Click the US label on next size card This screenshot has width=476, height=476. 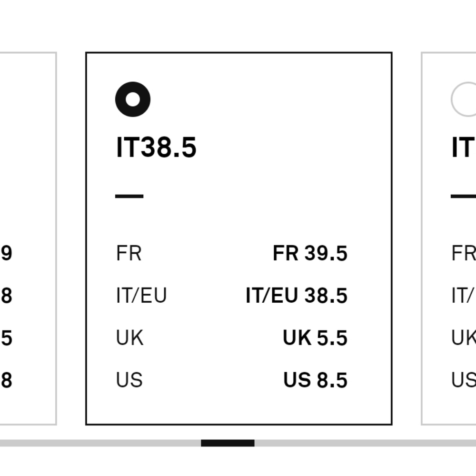pyautogui.click(x=463, y=380)
